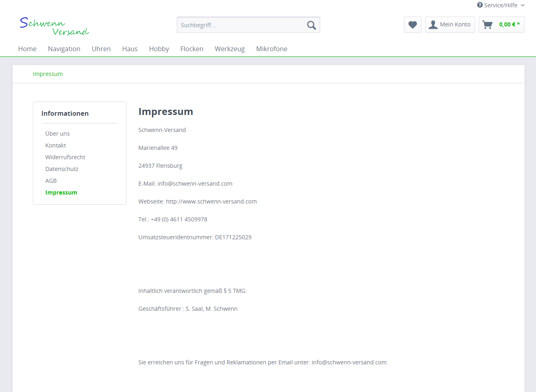Open Widerrufsrecht in sidebar
Viewport: 536px width, 392px height.
(x=65, y=157)
